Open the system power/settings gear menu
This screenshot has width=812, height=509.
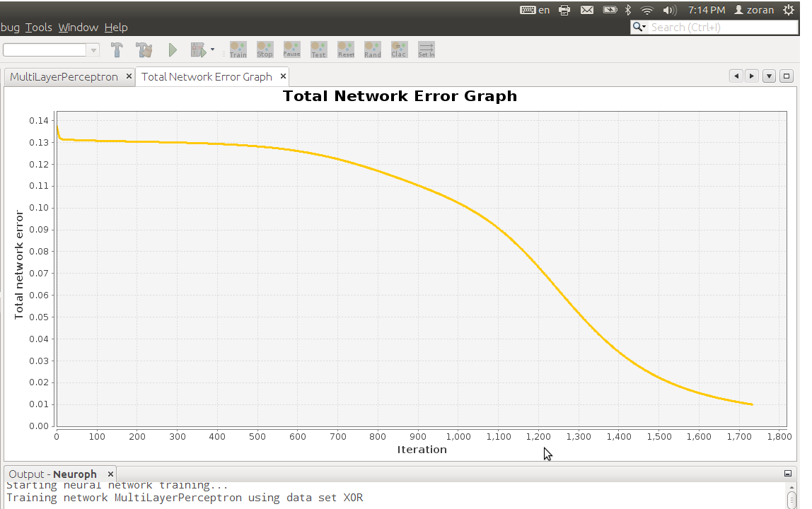click(x=789, y=10)
